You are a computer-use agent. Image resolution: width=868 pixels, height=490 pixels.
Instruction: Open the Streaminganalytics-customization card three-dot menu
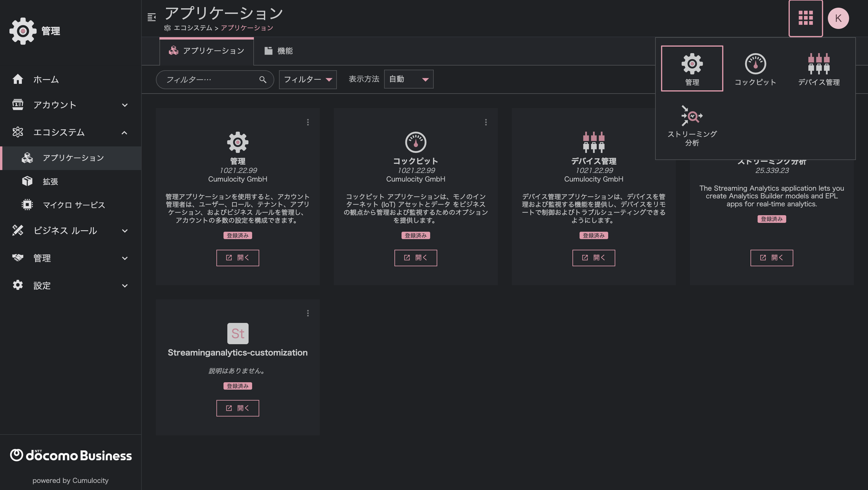[x=308, y=313]
